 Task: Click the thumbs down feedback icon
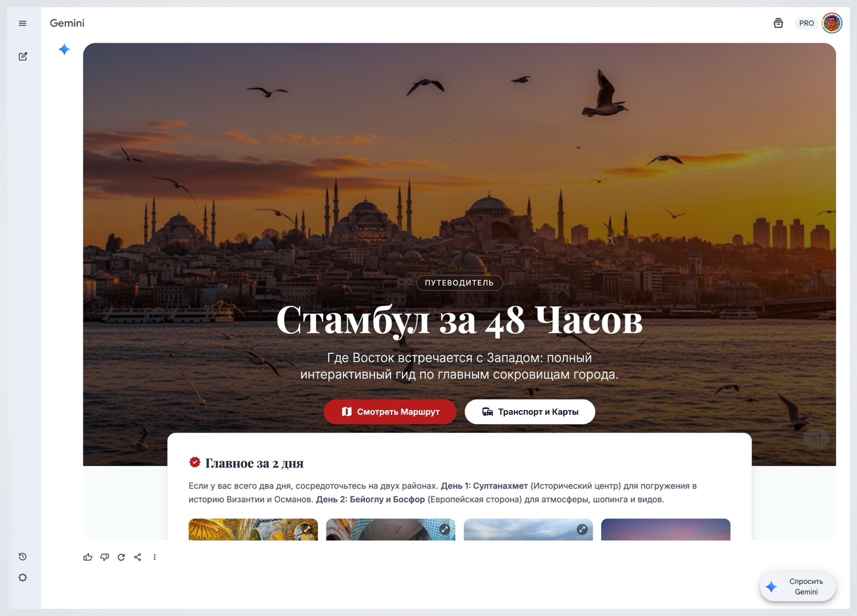tap(105, 557)
